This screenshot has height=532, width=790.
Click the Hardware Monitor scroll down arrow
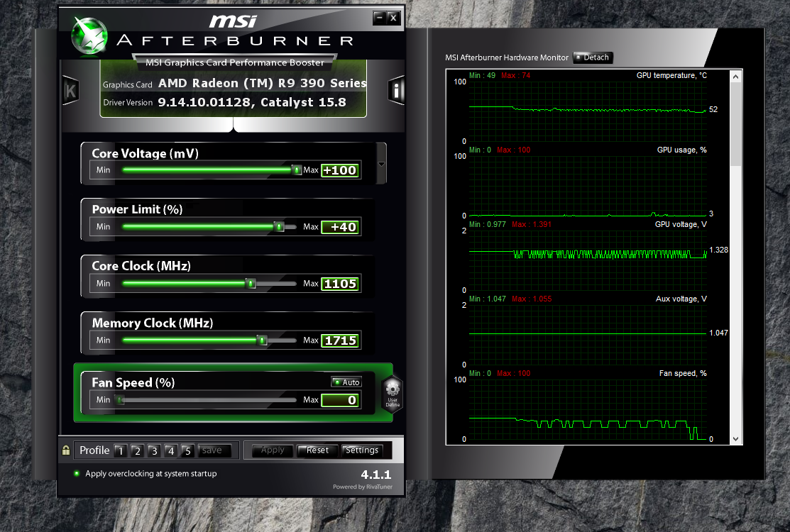pyautogui.click(x=735, y=439)
